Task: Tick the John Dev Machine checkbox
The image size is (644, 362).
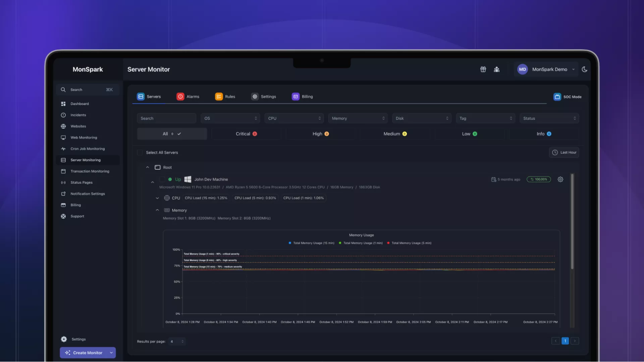Action: [x=162, y=179]
